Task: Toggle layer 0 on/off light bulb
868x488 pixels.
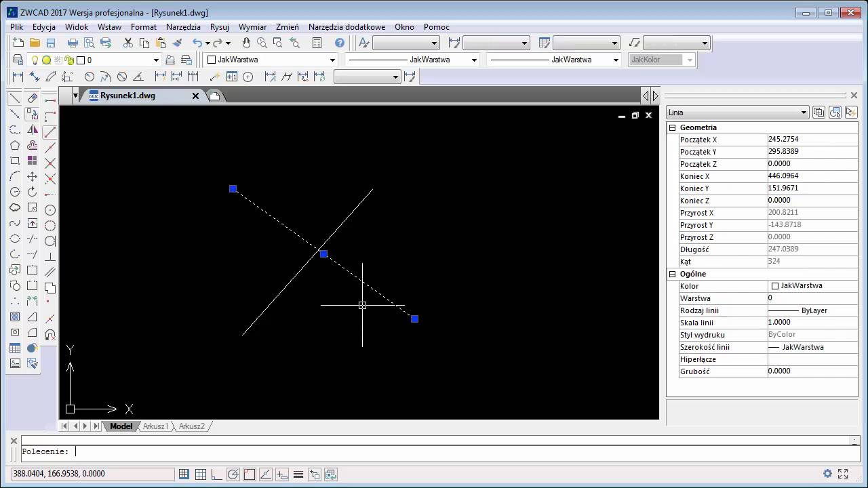Action: pyautogui.click(x=35, y=60)
